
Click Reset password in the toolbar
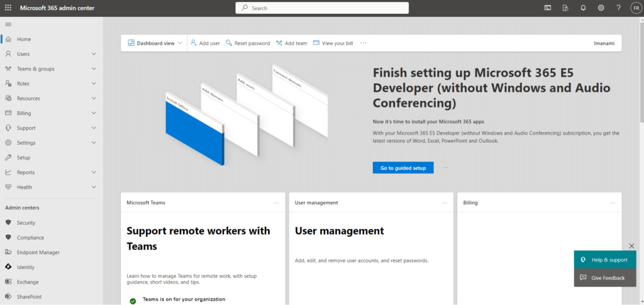pos(248,43)
